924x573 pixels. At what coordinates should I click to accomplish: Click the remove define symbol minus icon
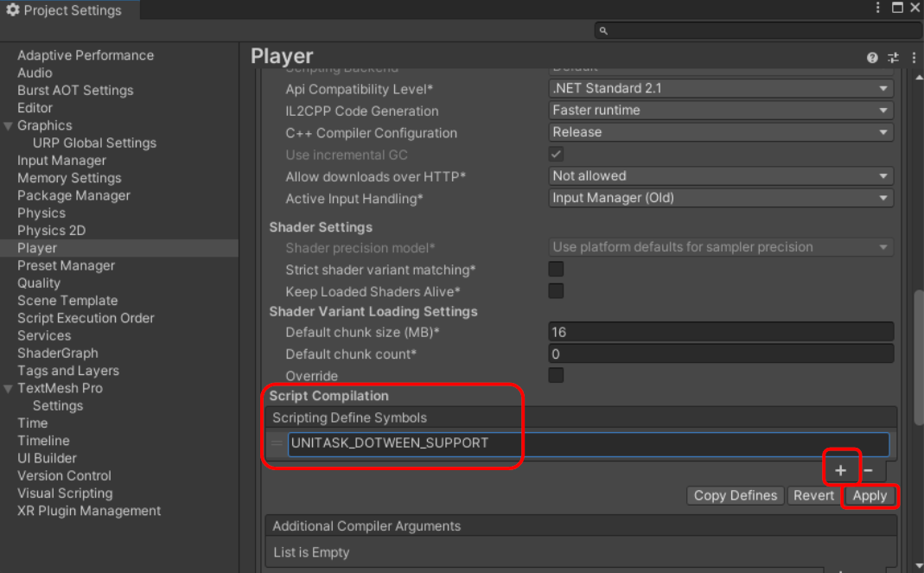click(x=869, y=469)
